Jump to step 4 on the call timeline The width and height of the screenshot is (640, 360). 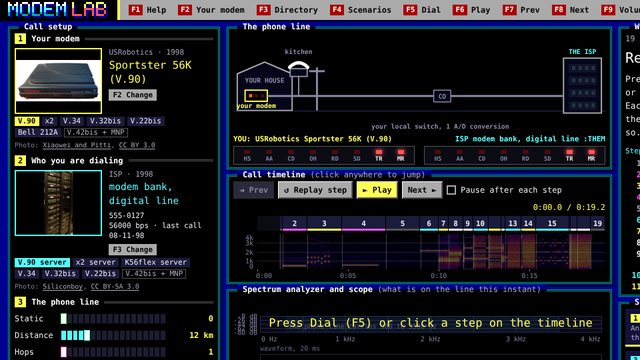363,224
